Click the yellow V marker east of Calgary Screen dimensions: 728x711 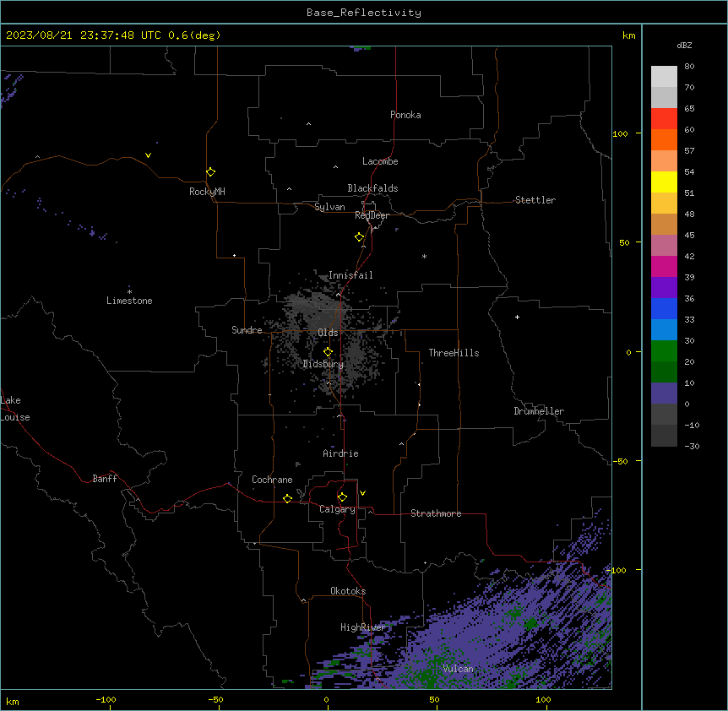pos(362,493)
